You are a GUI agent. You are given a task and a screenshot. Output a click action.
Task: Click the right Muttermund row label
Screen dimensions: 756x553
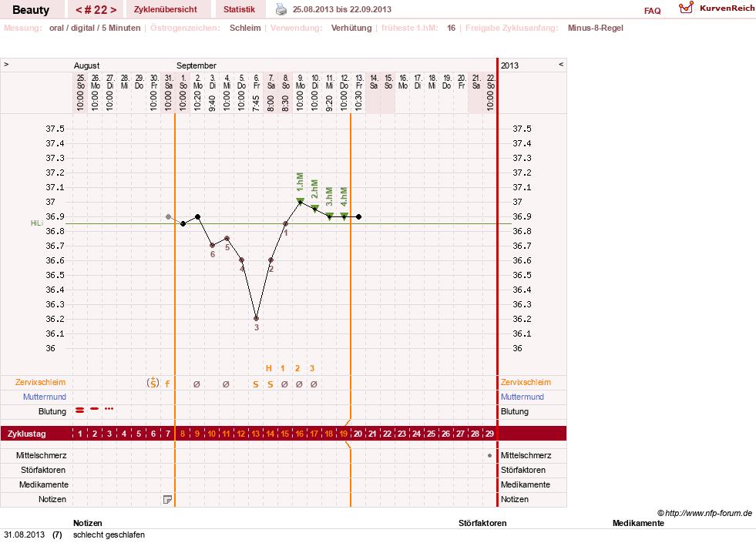pos(522,397)
